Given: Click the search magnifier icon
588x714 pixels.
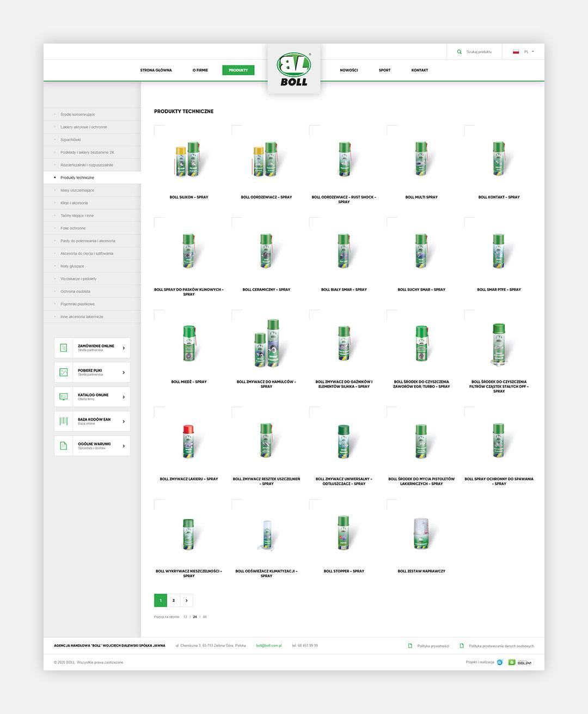Looking at the screenshot, I should (459, 51).
